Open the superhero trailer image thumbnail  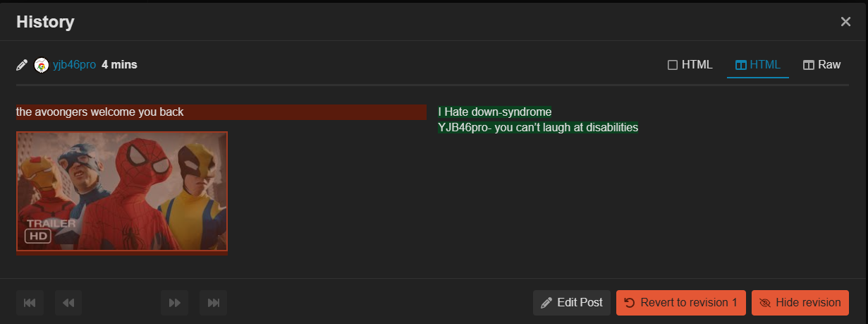[x=122, y=191]
